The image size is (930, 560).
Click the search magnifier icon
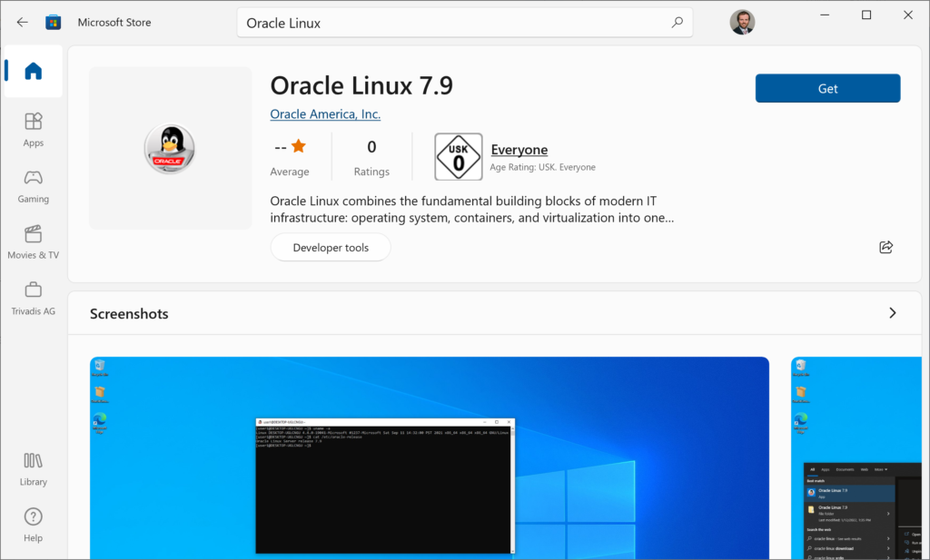(677, 23)
